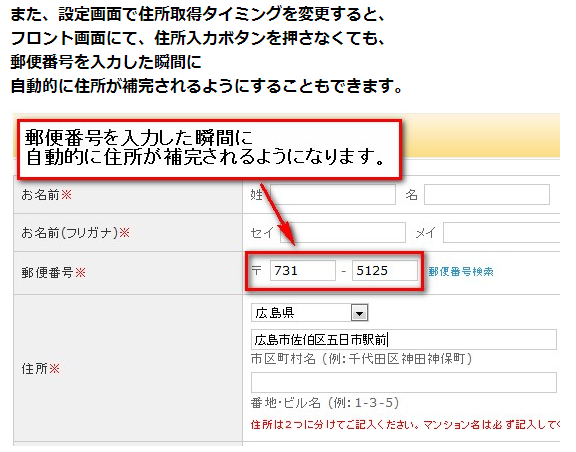Click the red arrow pointing to postal code

(x=278, y=214)
